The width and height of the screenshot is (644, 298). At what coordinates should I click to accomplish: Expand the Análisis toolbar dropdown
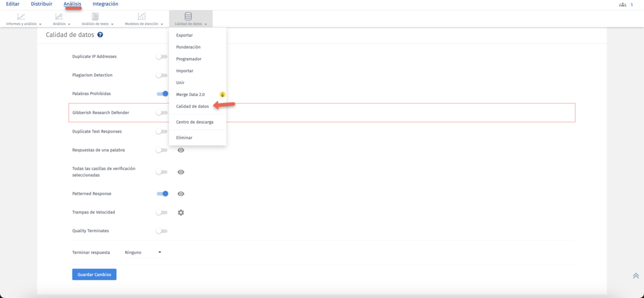click(x=69, y=24)
